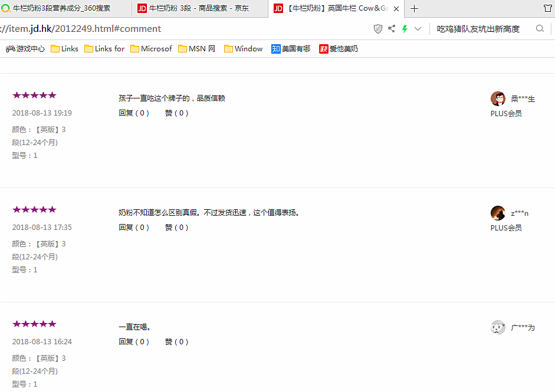Click the five-star rating of 16:24 review

click(34, 324)
